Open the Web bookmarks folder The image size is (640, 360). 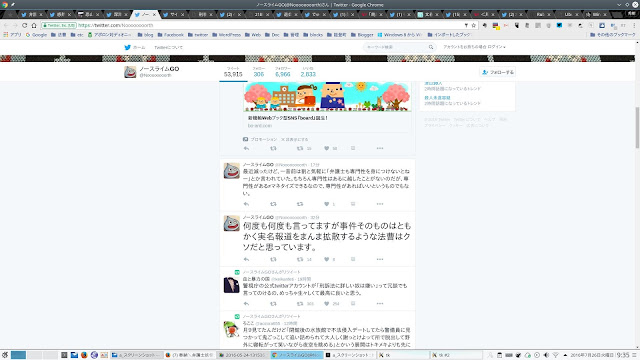click(253, 35)
